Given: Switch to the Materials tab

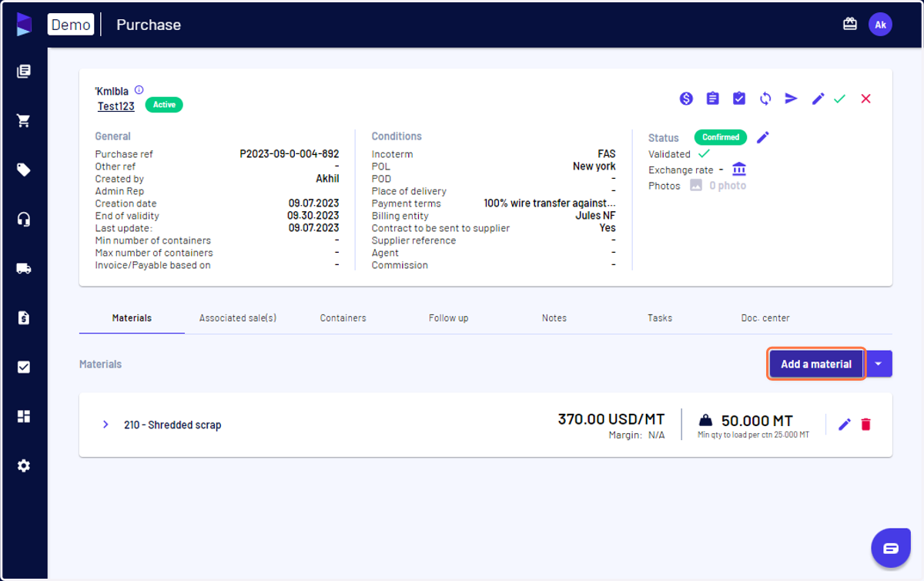Looking at the screenshot, I should point(132,317).
